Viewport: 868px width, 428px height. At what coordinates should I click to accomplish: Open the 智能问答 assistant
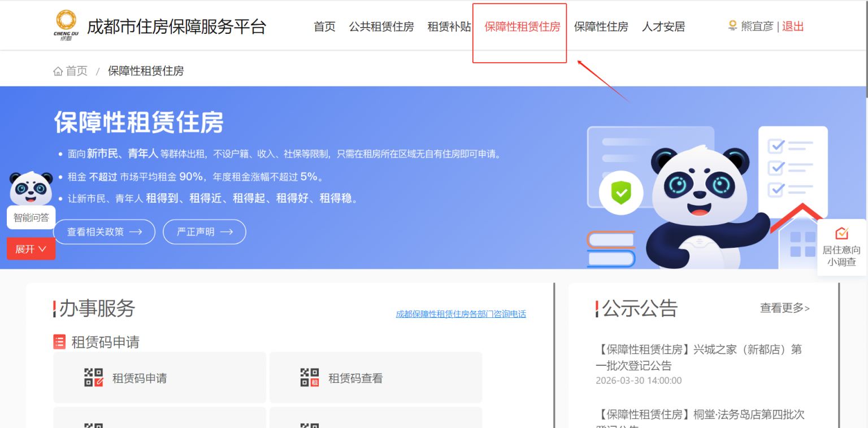pos(31,217)
